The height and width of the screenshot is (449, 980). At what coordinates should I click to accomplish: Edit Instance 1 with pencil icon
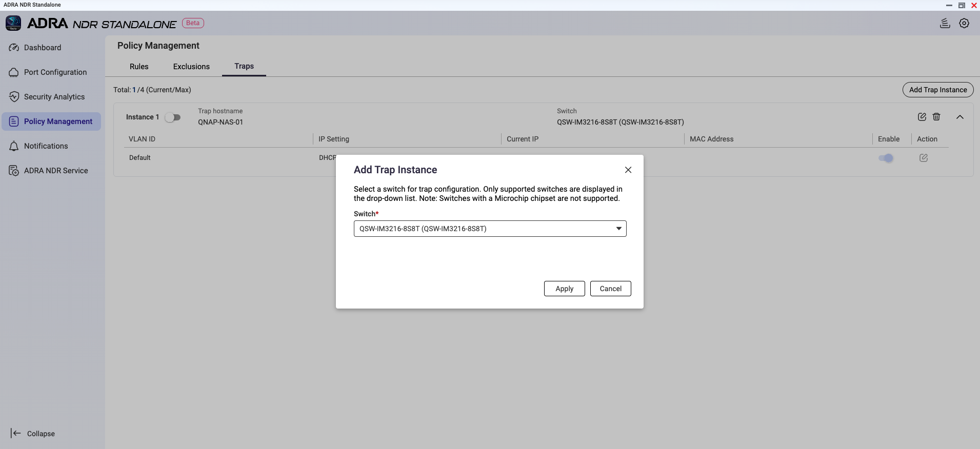922,117
